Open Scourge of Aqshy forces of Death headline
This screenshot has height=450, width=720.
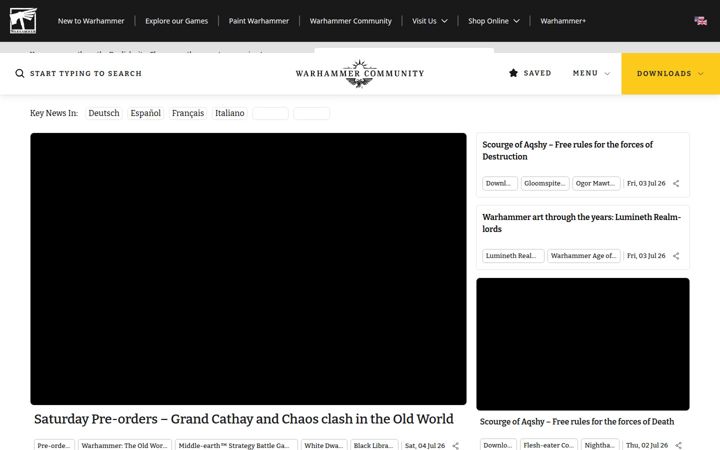[x=577, y=422]
